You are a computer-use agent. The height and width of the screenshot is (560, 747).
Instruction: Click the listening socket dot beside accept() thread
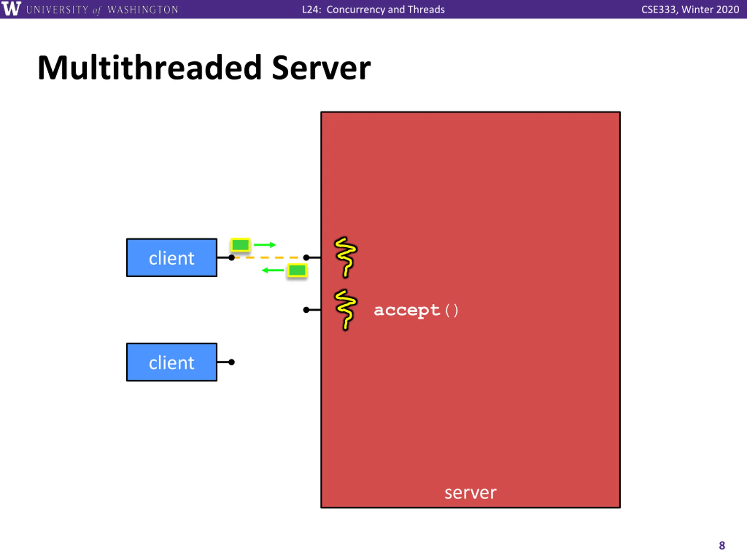[306, 310]
